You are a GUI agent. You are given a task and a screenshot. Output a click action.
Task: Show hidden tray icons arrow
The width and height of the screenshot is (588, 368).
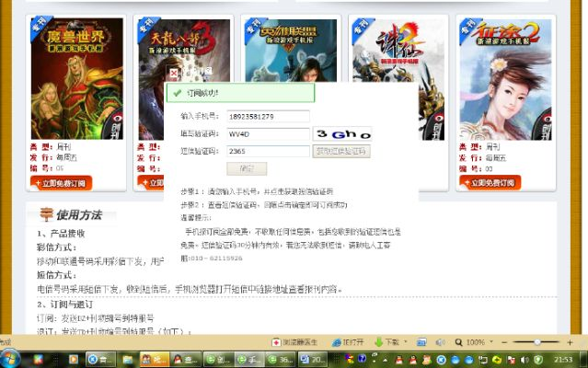(386, 360)
